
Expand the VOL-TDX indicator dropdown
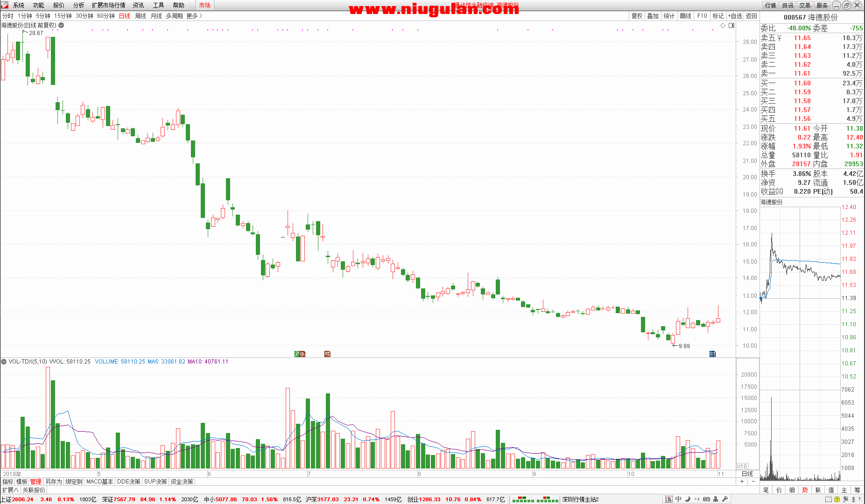pyautogui.click(x=4, y=362)
